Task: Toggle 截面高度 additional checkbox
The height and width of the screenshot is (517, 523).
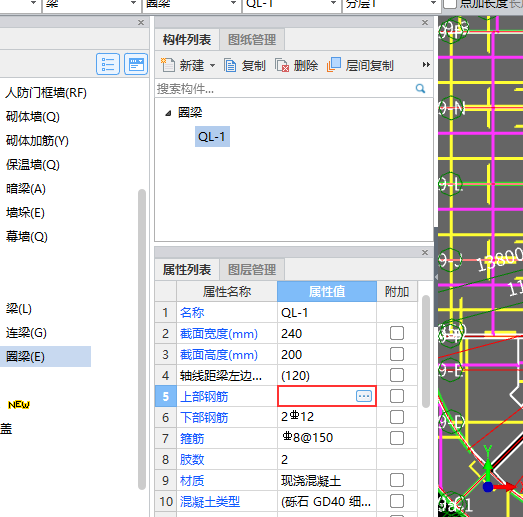Action: [397, 354]
